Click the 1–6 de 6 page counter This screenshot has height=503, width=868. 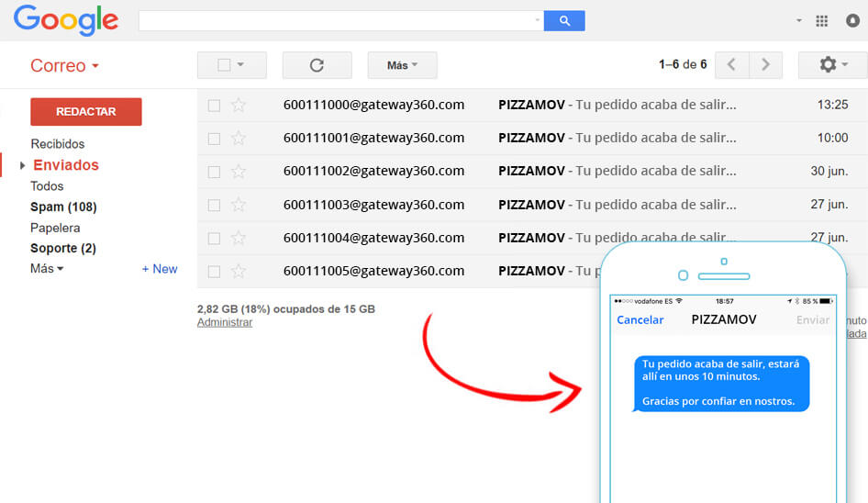tap(683, 65)
